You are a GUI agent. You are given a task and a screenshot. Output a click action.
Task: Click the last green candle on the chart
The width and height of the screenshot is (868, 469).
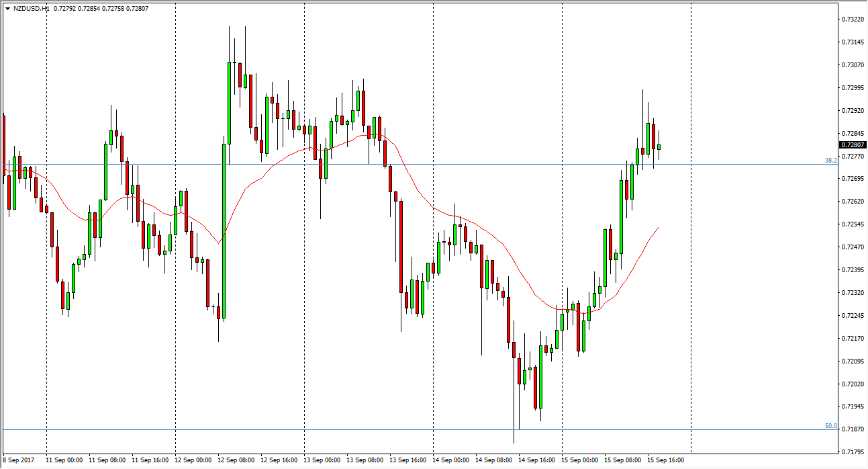tap(659, 146)
